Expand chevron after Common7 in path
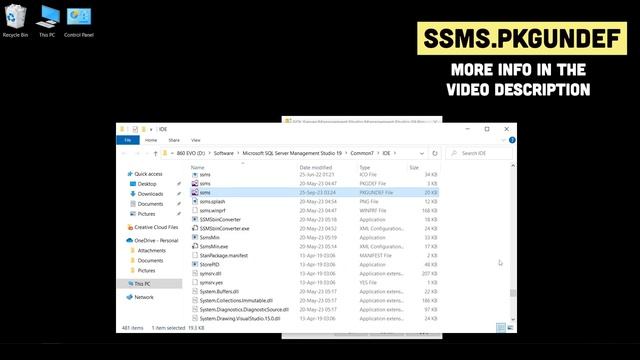The height and width of the screenshot is (360, 640). 378,153
